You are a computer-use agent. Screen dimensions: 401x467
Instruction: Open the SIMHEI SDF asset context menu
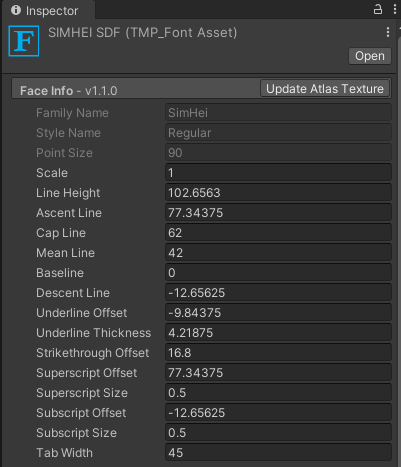point(388,32)
